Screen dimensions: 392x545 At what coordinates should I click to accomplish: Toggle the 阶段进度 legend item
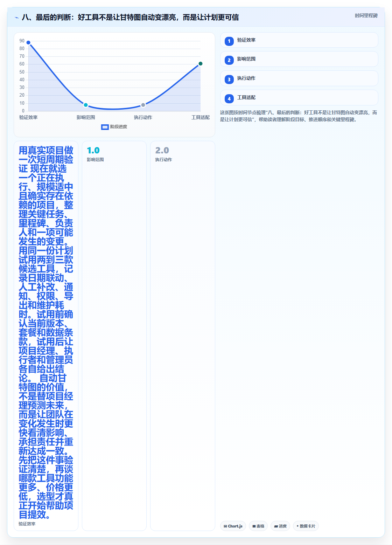[x=114, y=127]
